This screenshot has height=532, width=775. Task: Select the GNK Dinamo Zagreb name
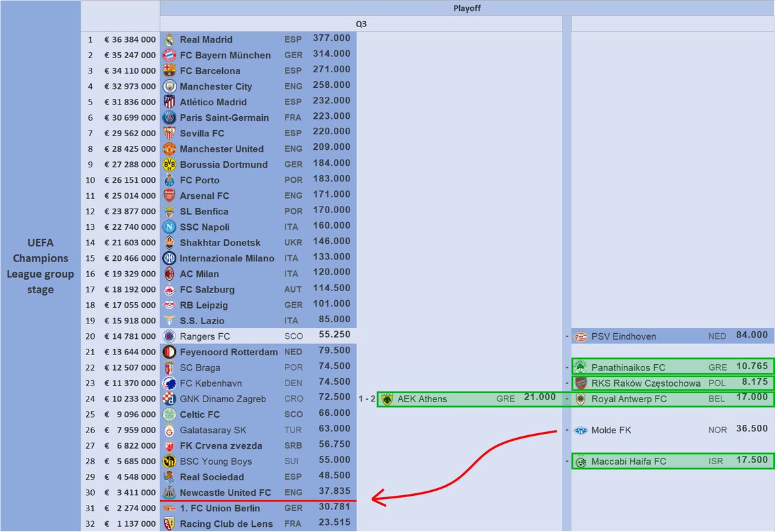coord(223,399)
